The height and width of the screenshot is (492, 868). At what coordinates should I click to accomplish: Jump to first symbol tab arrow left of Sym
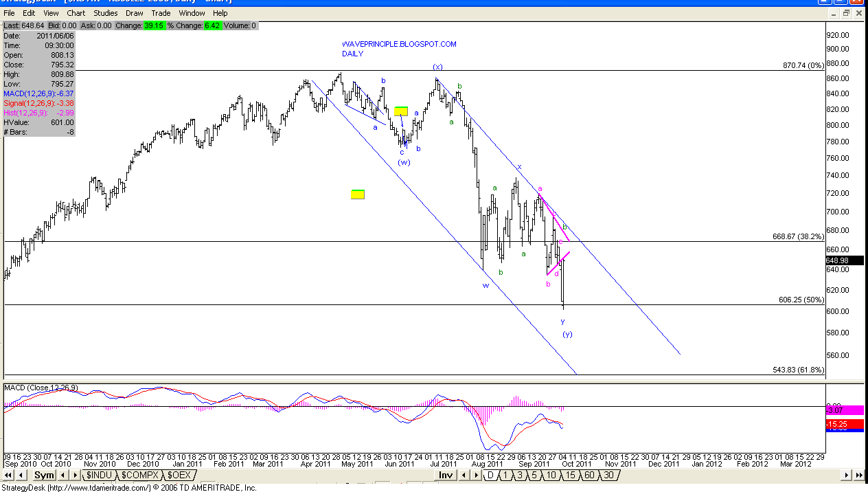pos(8,475)
